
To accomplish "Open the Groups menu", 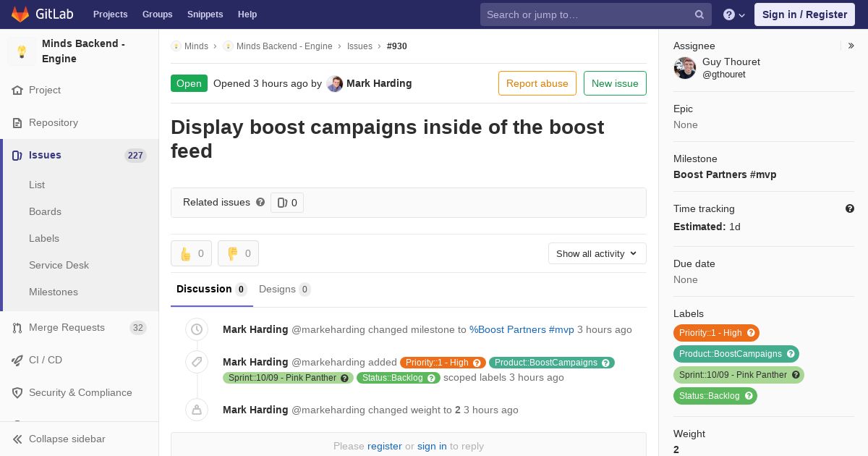I will (x=158, y=14).
